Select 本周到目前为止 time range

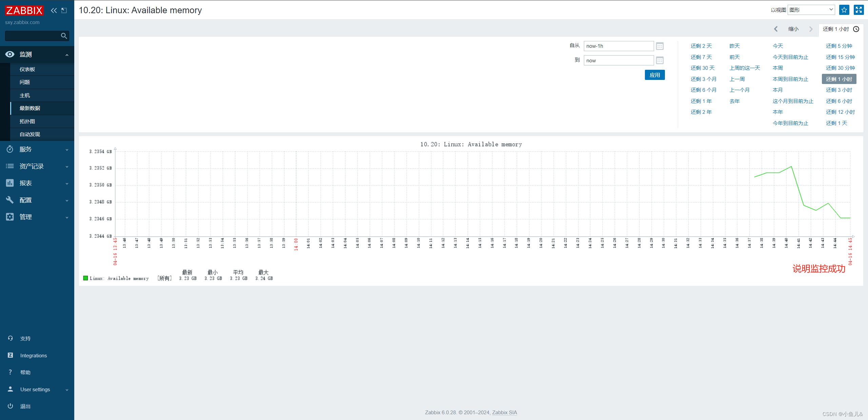pos(790,79)
